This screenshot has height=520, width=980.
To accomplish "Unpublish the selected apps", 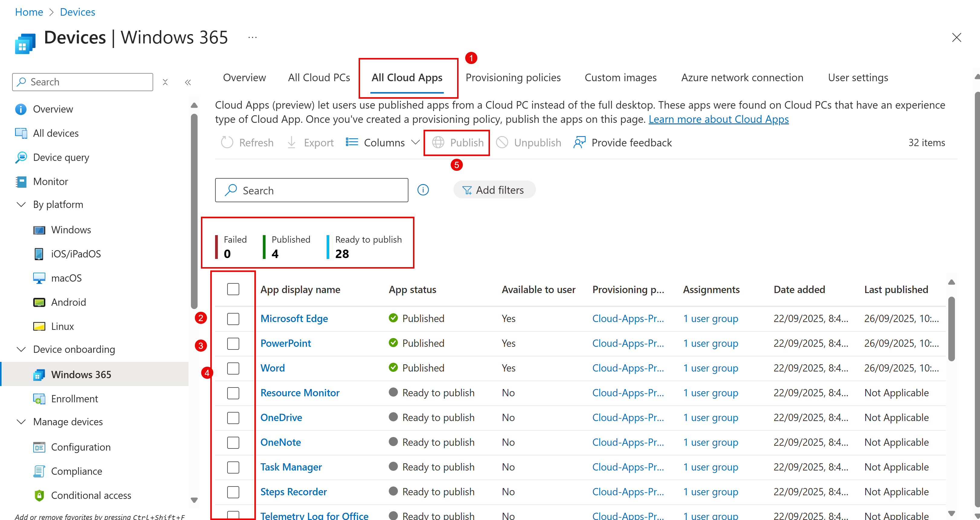I will pyautogui.click(x=528, y=142).
